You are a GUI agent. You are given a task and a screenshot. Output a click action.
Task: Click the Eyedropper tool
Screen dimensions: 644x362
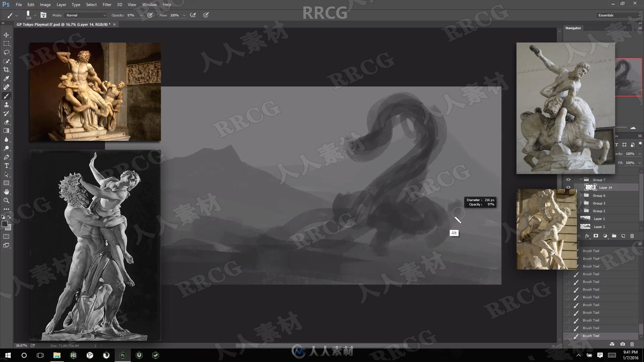(x=6, y=78)
